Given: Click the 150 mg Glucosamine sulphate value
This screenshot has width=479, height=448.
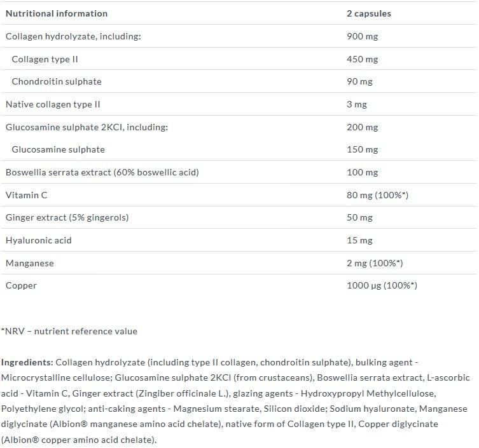Looking at the screenshot, I should (362, 149).
